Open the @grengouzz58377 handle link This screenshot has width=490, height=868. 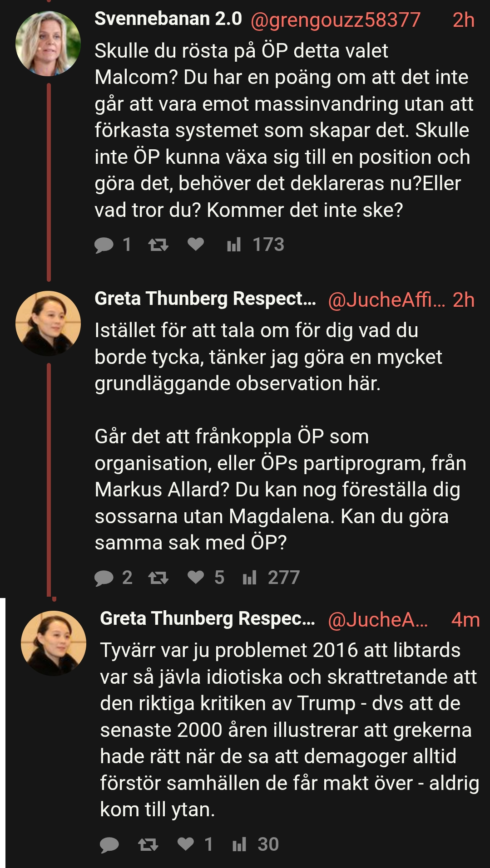click(x=336, y=20)
